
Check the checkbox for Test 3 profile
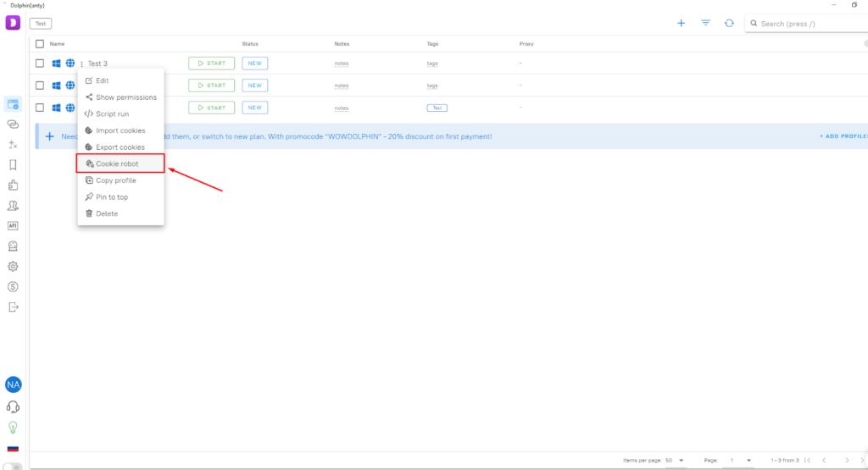[x=40, y=64]
